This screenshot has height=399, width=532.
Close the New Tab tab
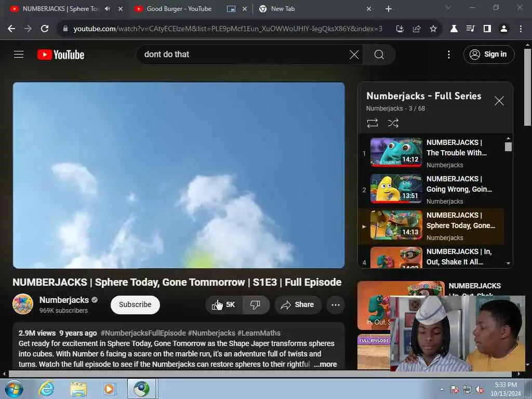click(x=369, y=9)
